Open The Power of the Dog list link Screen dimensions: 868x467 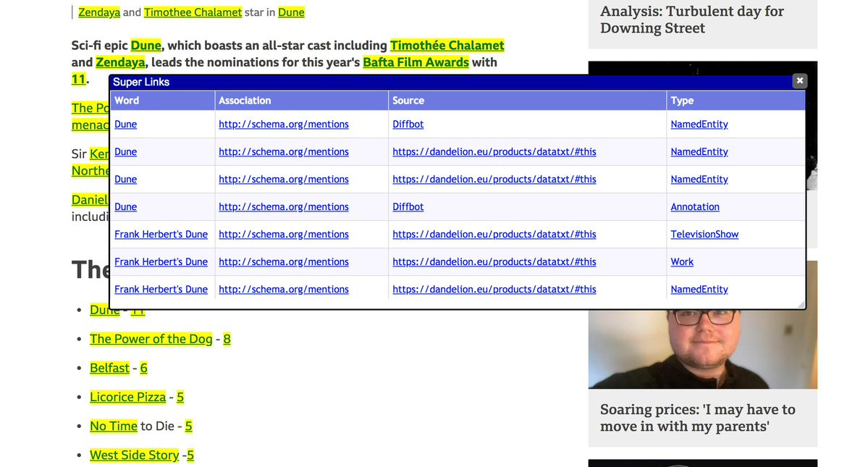click(x=151, y=339)
